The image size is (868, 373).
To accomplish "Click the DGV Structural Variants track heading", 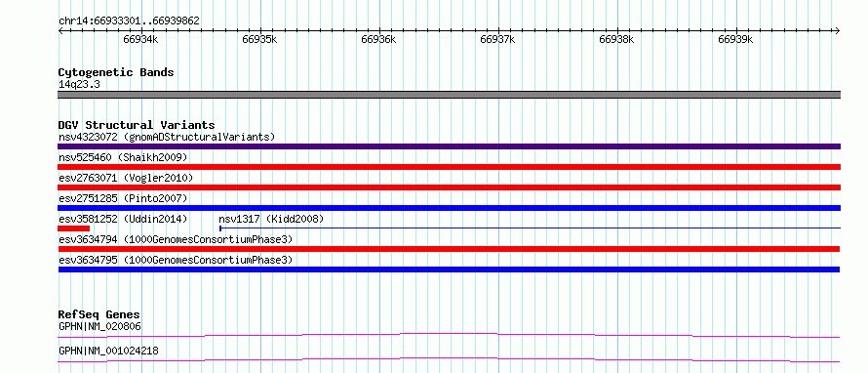I will tap(137, 125).
